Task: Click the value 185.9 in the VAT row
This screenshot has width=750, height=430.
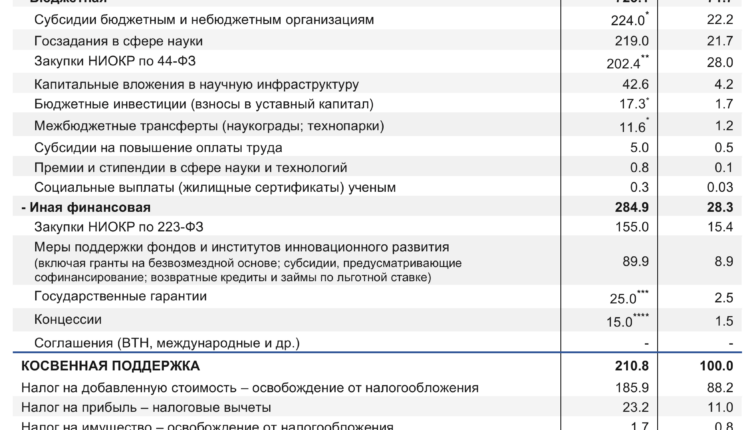Action: [x=629, y=387]
